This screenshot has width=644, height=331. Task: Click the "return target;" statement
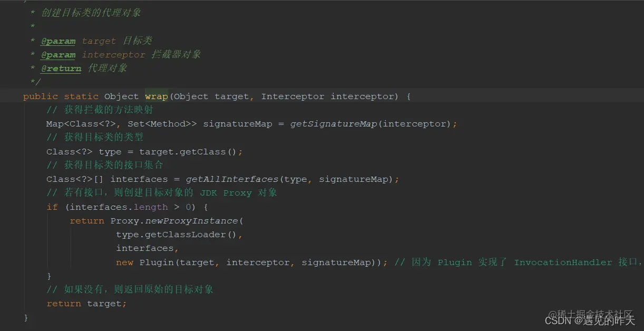[x=86, y=304]
